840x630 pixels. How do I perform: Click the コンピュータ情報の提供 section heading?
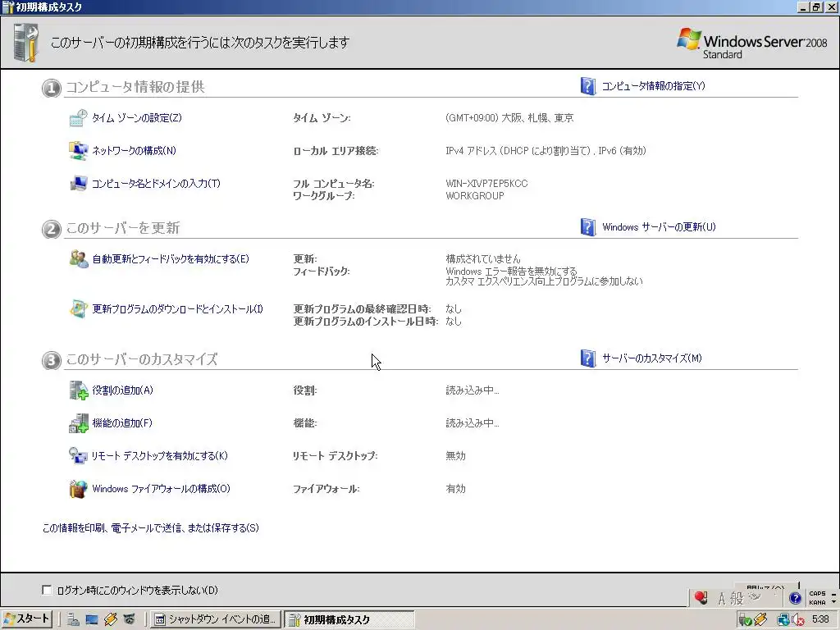(135, 87)
